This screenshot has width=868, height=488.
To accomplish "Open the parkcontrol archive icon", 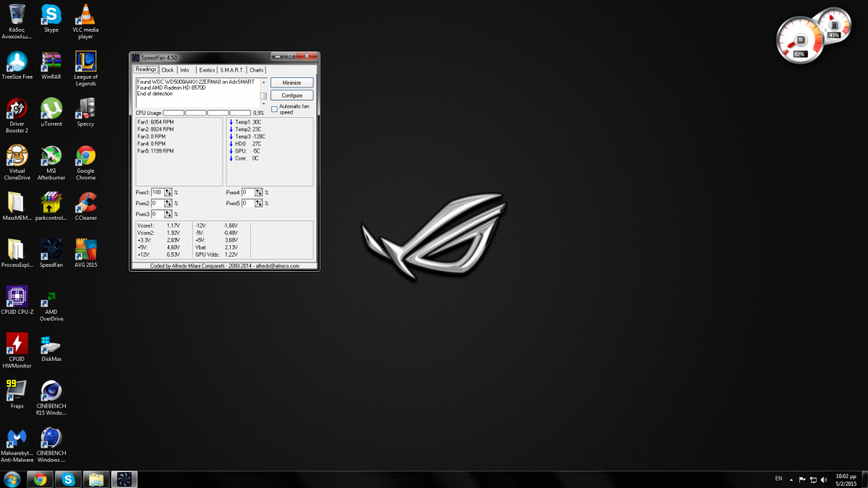I will click(x=51, y=206).
